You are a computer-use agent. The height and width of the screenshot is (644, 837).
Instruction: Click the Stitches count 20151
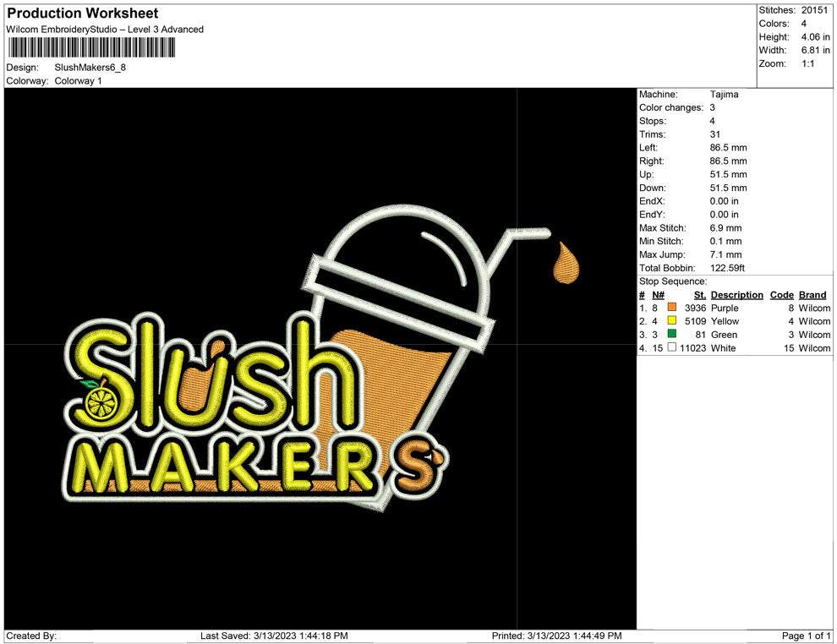(814, 10)
